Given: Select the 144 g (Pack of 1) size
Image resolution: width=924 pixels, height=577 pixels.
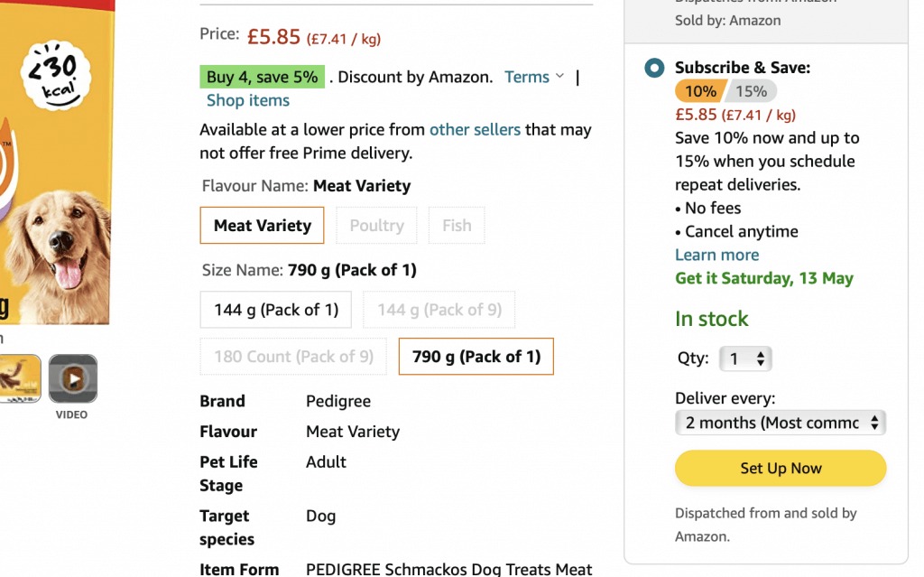Looking at the screenshot, I should click(x=275, y=309).
